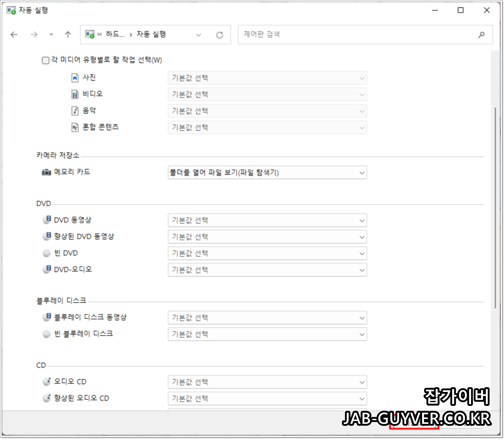Click the 음악 music note icon
This screenshot has height=439, width=504.
point(75,111)
